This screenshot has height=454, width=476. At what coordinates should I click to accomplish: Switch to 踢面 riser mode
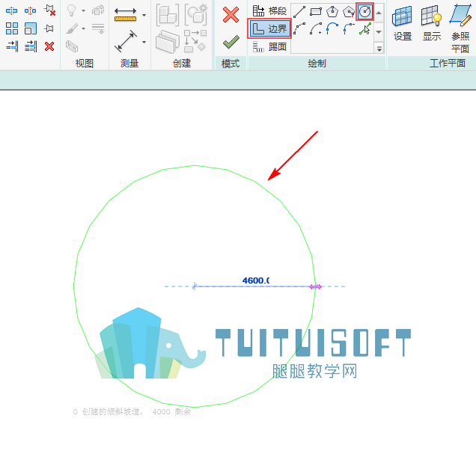[x=269, y=46]
